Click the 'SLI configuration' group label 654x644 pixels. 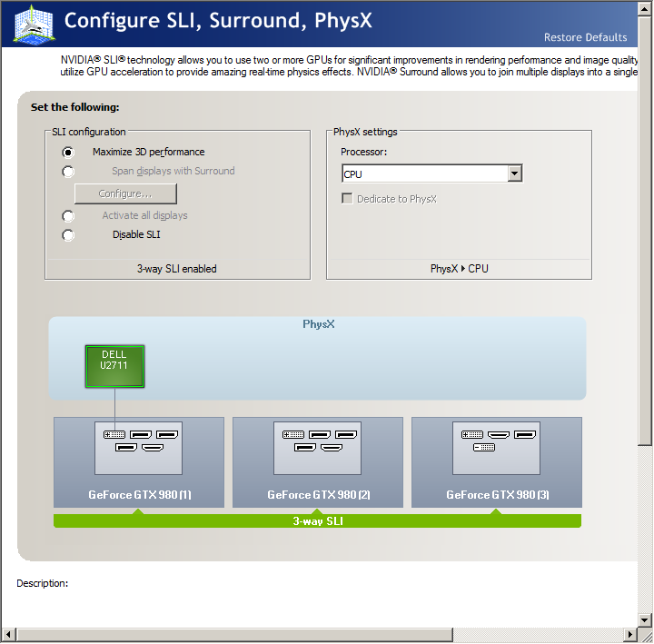[89, 132]
